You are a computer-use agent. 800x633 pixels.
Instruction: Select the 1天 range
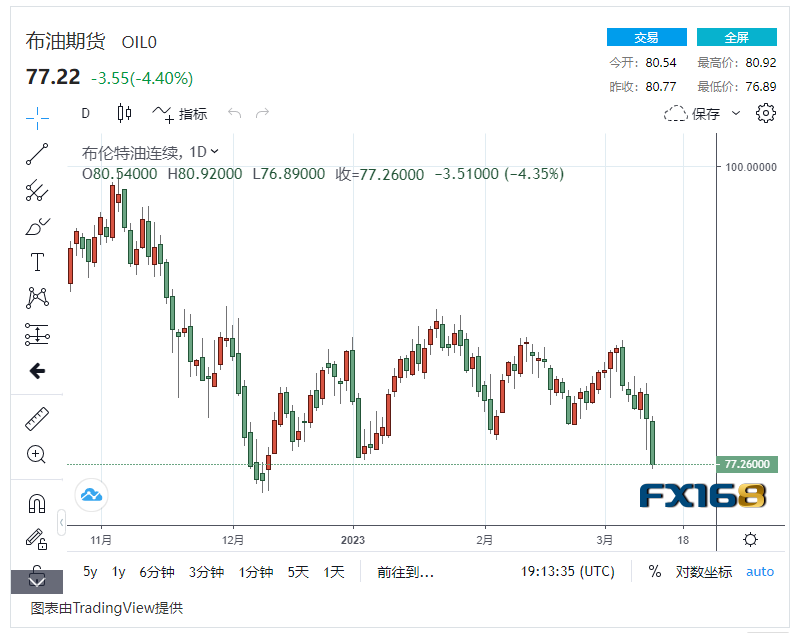pos(334,572)
